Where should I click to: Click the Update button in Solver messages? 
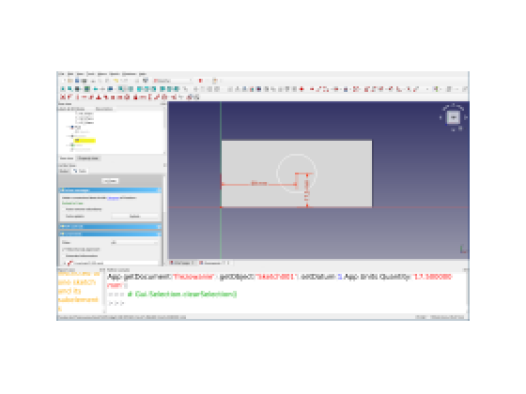point(135,216)
